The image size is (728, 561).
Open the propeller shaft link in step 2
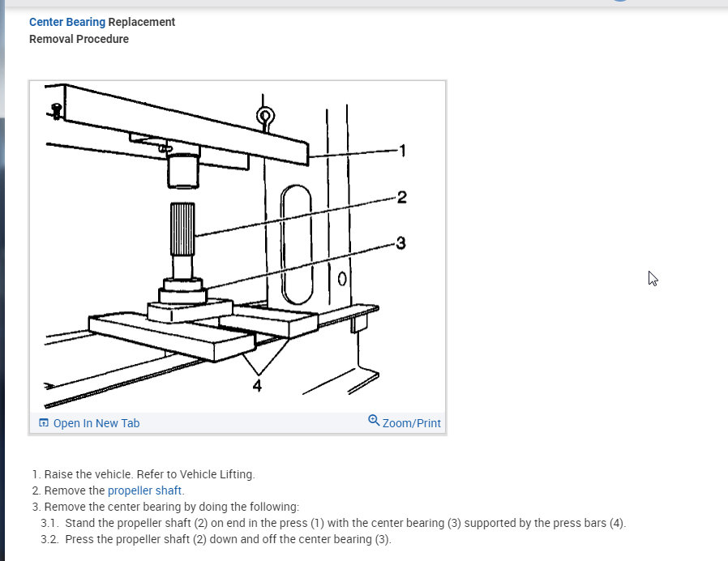[144, 490]
